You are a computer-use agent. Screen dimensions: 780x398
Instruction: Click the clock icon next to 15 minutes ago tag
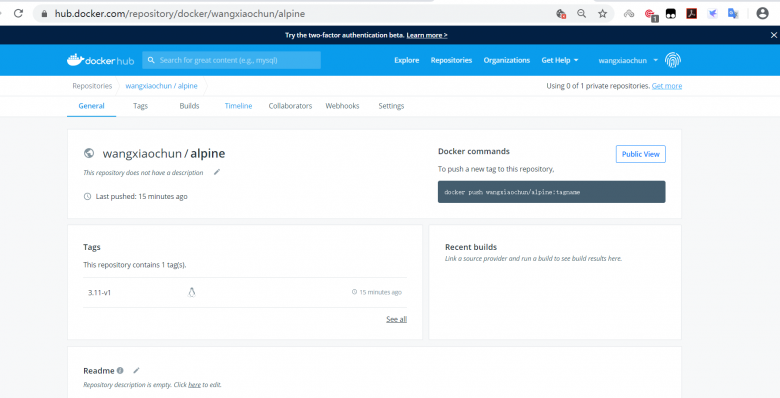(354, 292)
